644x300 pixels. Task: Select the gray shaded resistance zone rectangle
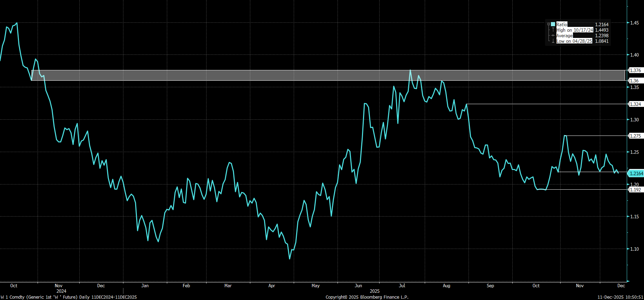328,75
